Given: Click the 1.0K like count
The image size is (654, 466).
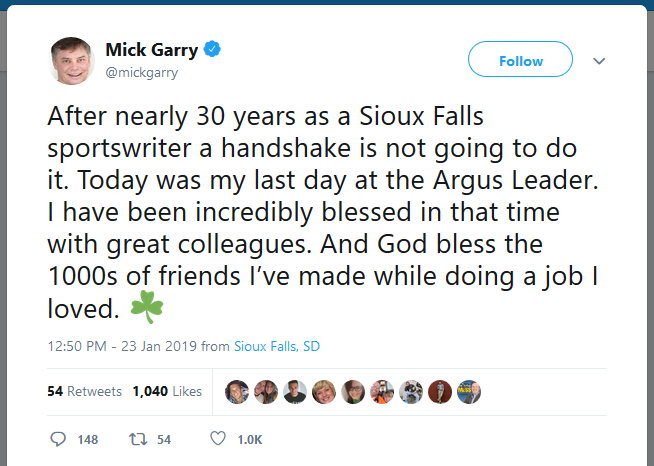Looking at the screenshot, I should coord(250,439).
